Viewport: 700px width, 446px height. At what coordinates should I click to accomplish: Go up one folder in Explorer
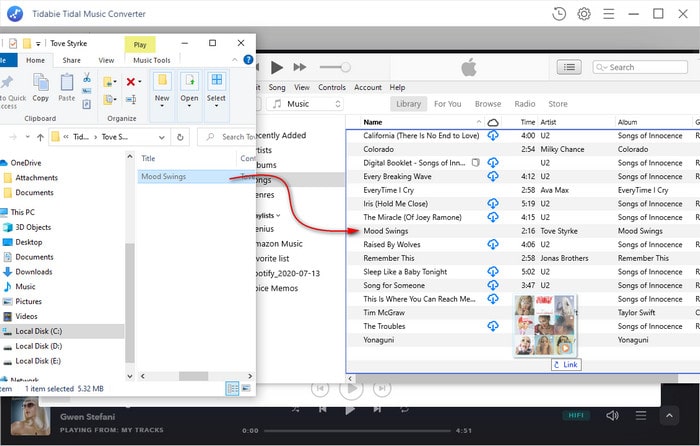tap(41, 137)
